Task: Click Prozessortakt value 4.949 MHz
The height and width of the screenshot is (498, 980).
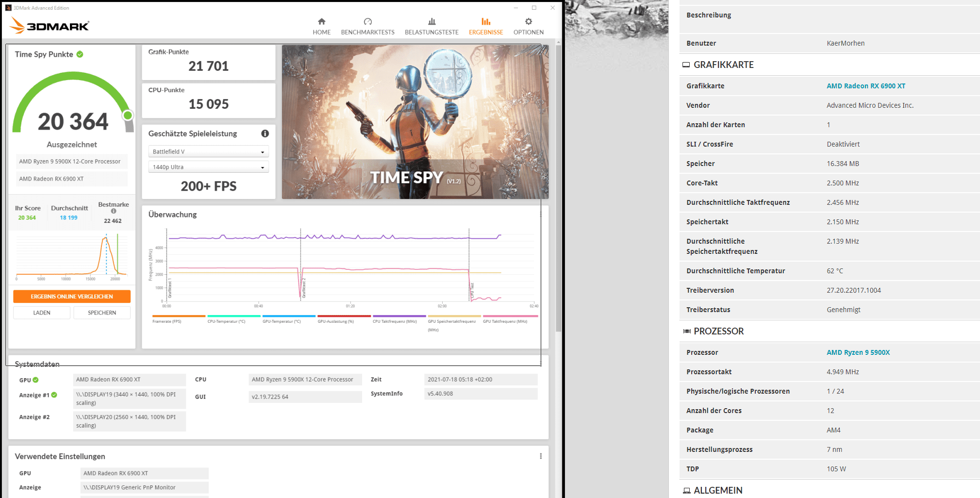Action: [843, 372]
